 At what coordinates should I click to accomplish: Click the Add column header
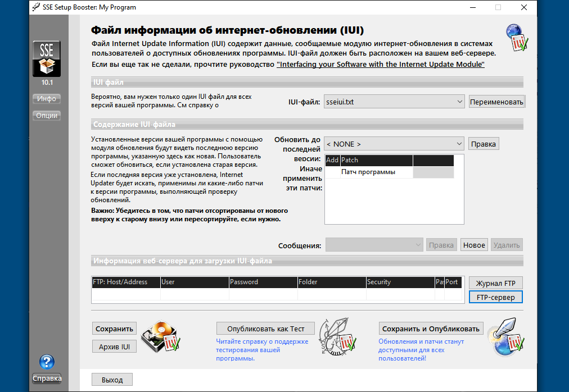pos(332,160)
